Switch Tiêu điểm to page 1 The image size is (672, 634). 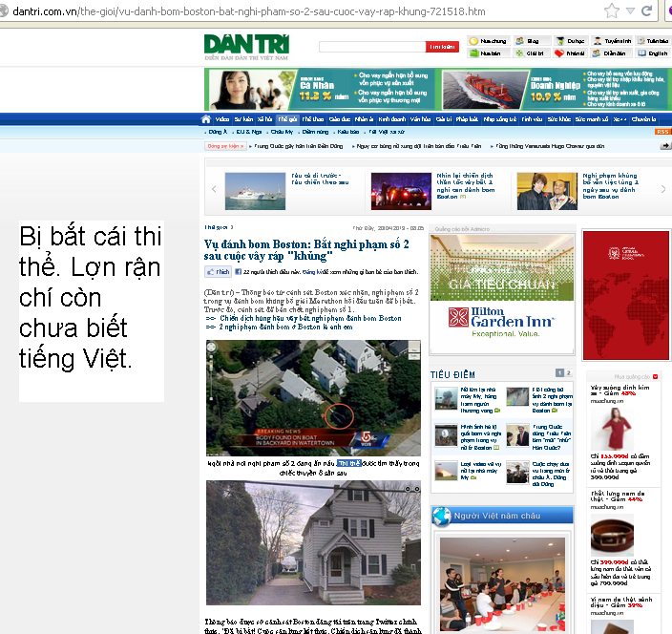click(559, 373)
